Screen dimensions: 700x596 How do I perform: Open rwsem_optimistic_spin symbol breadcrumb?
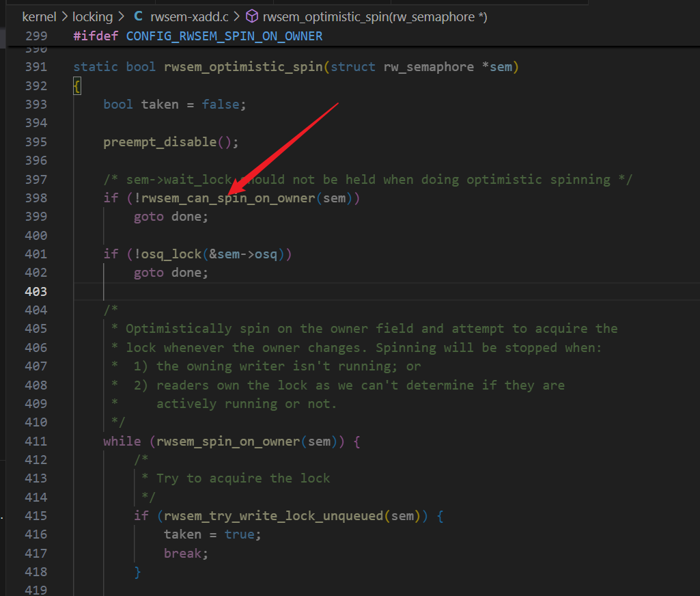click(x=374, y=17)
